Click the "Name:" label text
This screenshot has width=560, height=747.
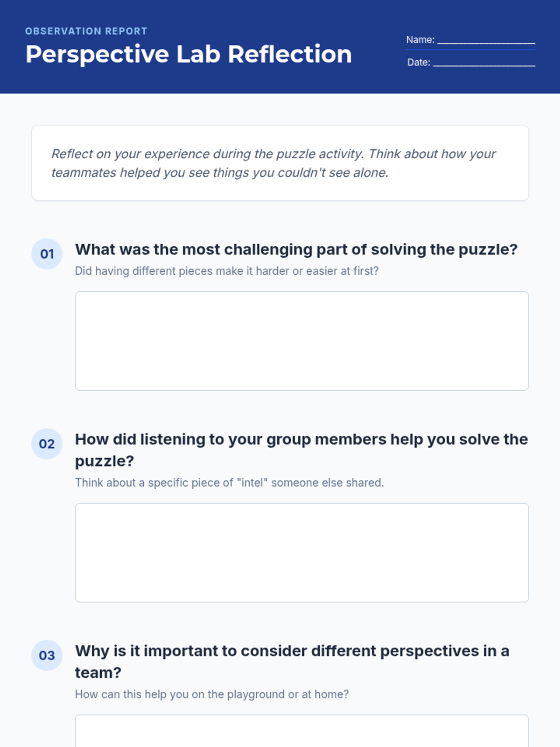point(420,40)
